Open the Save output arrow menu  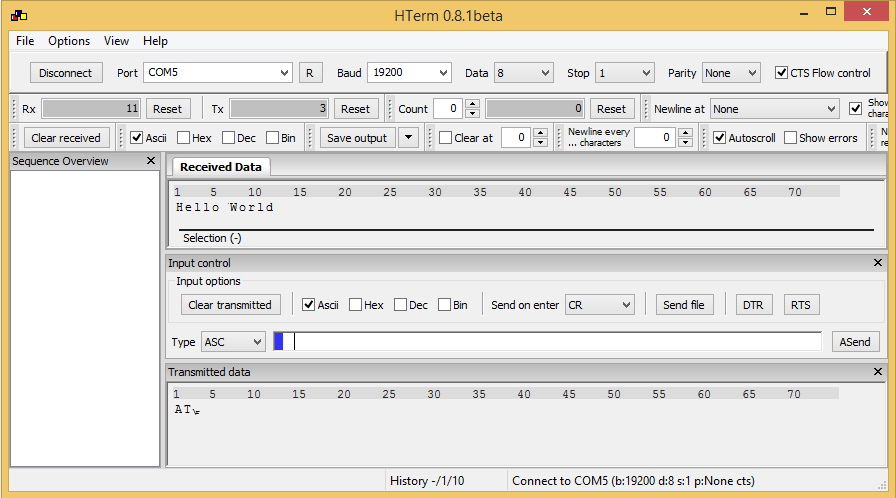click(x=409, y=138)
